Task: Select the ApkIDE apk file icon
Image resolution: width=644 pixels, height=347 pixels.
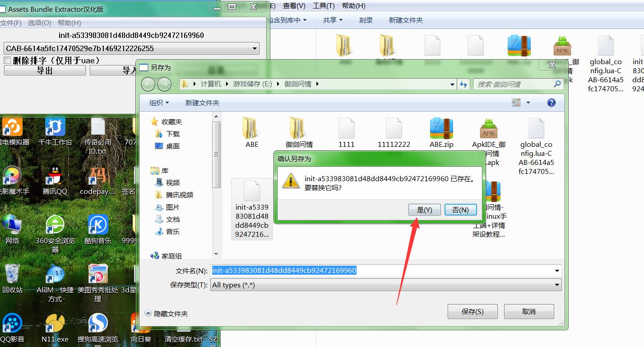Action: [x=489, y=128]
